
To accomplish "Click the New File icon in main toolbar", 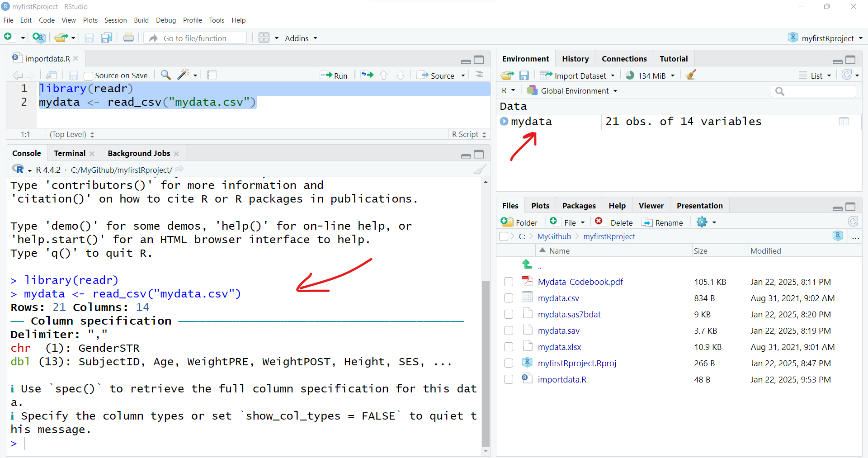I will [8, 38].
